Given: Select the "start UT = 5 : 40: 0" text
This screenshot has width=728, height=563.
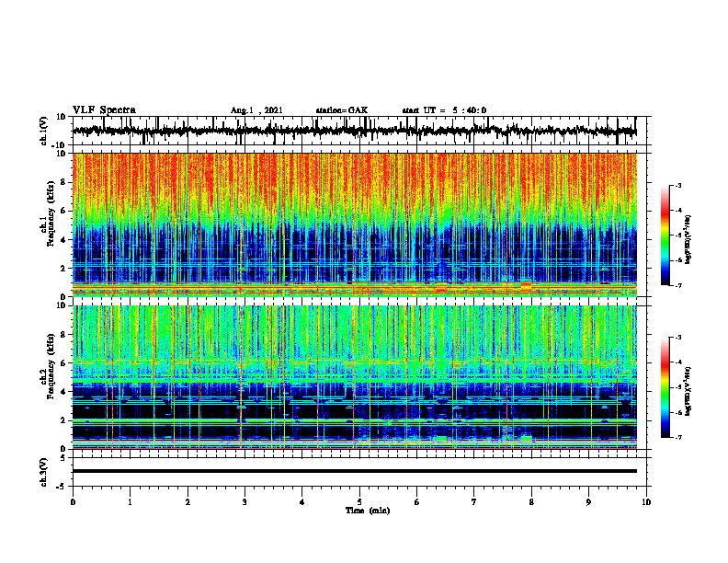Looking at the screenshot, I should point(444,110).
